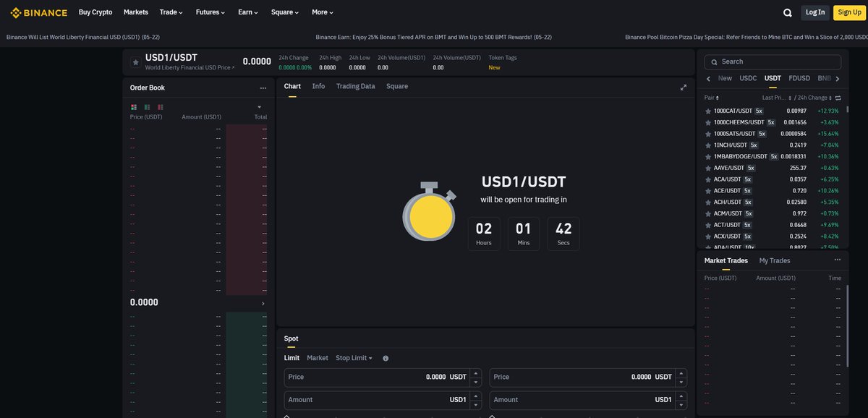868x418 pixels.
Task: Select the FDUSD market tab
Action: (799, 78)
